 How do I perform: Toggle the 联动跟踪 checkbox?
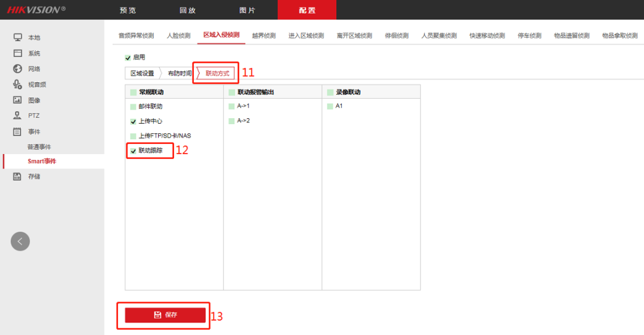[133, 151]
